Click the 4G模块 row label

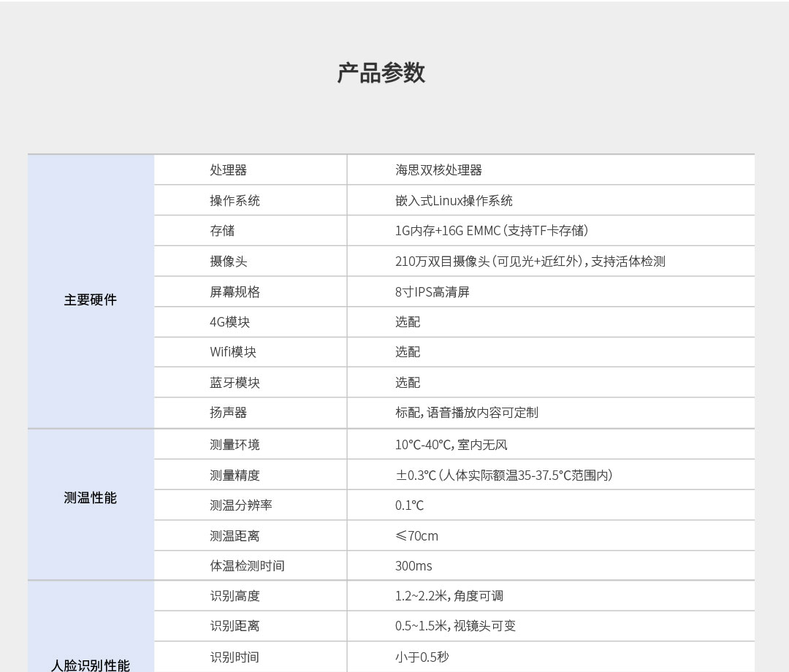point(230,322)
